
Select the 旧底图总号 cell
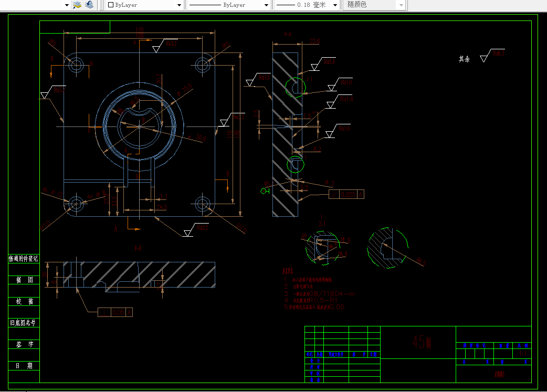[x=24, y=323]
